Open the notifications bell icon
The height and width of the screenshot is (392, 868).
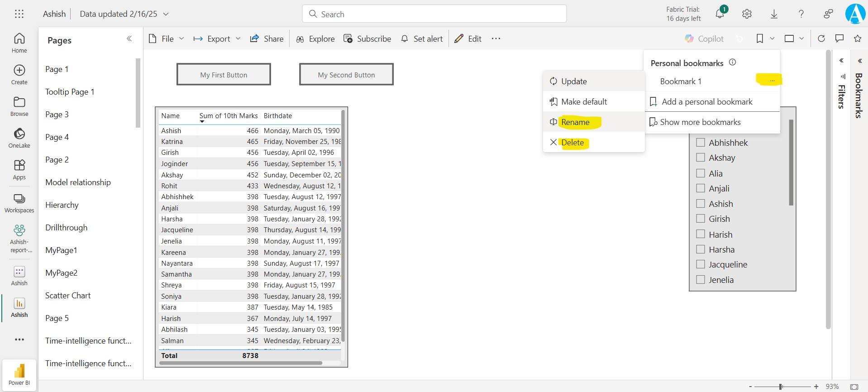[x=720, y=14]
